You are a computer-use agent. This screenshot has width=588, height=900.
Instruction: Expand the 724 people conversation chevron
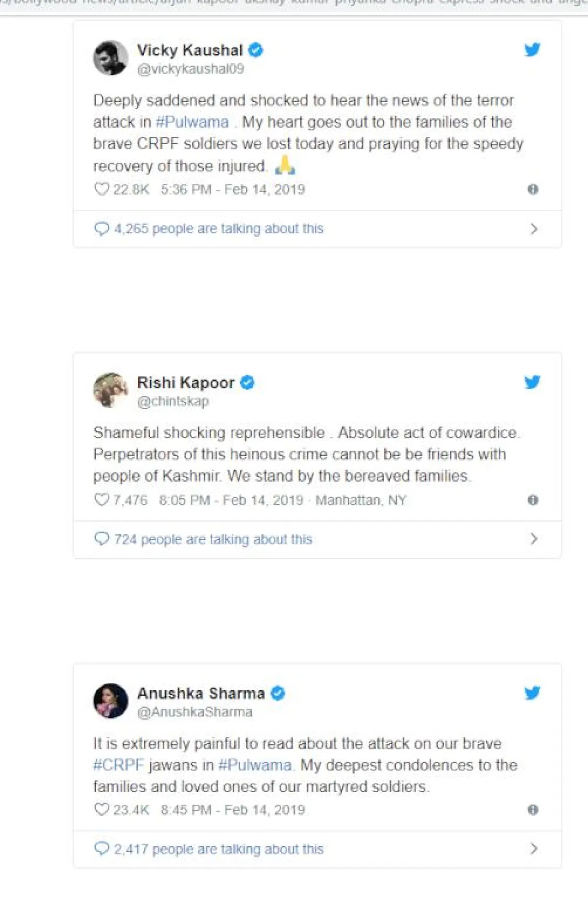534,539
